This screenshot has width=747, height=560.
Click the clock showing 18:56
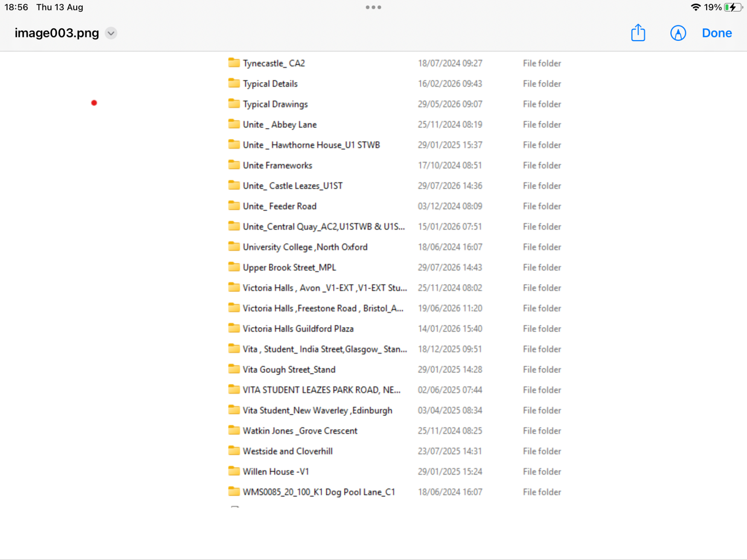tap(16, 7)
